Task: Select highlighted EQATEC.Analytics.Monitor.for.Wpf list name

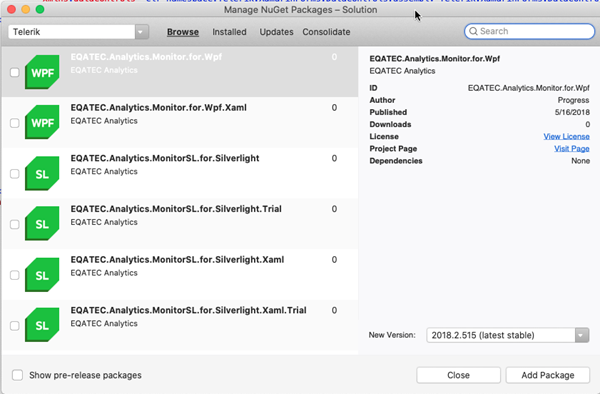Action: tap(146, 57)
